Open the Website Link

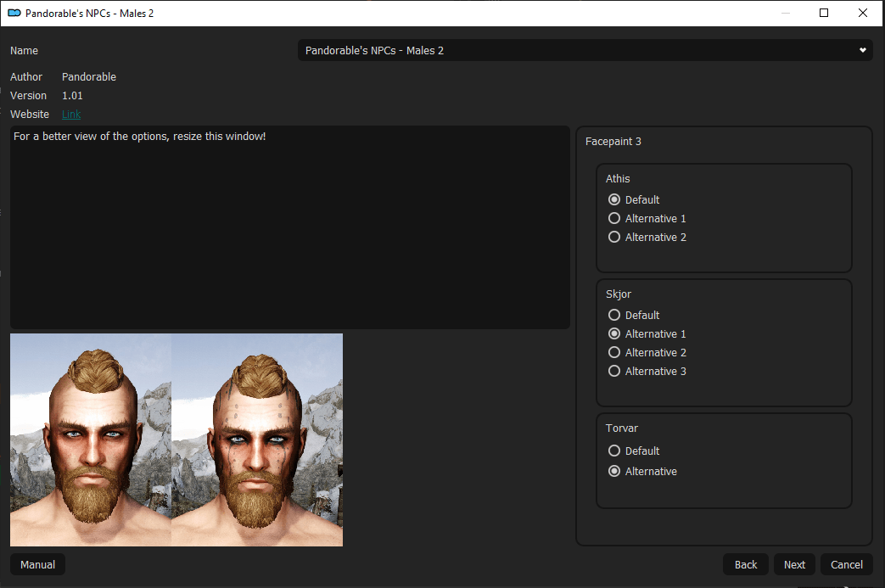coord(71,114)
